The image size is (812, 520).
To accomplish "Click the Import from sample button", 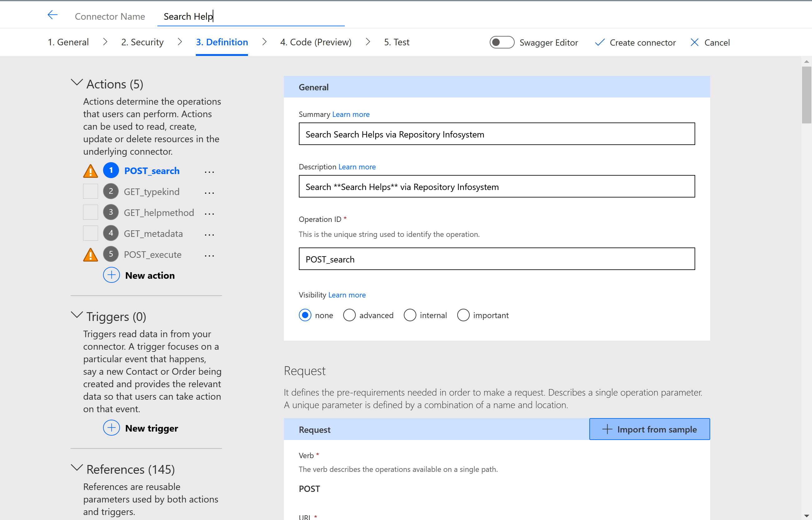I will [649, 429].
